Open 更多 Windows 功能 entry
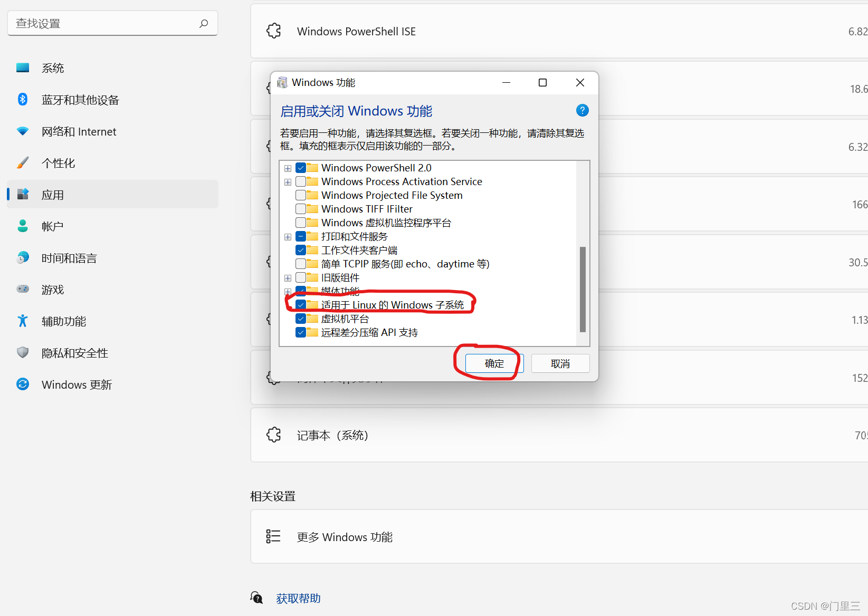868x616 pixels. [x=559, y=536]
